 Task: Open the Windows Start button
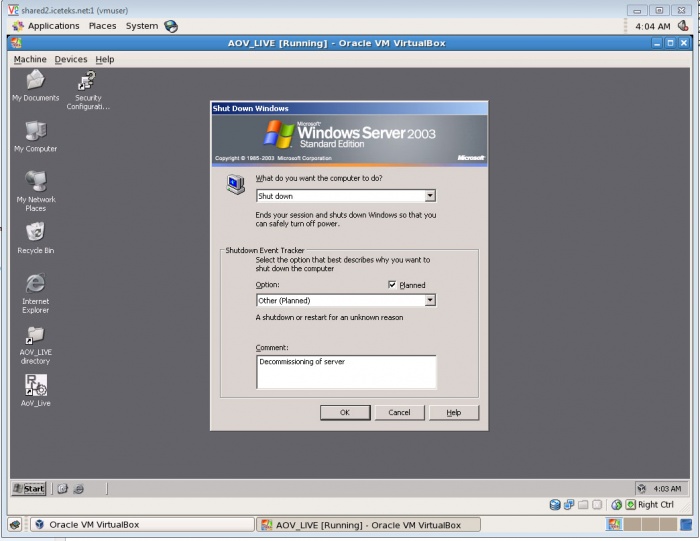point(29,489)
